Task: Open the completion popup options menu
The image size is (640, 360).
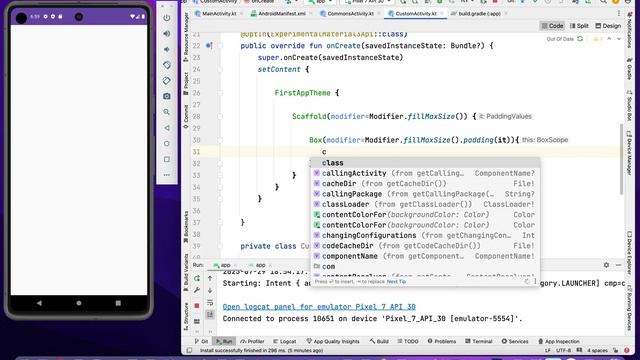Action: tap(535, 282)
